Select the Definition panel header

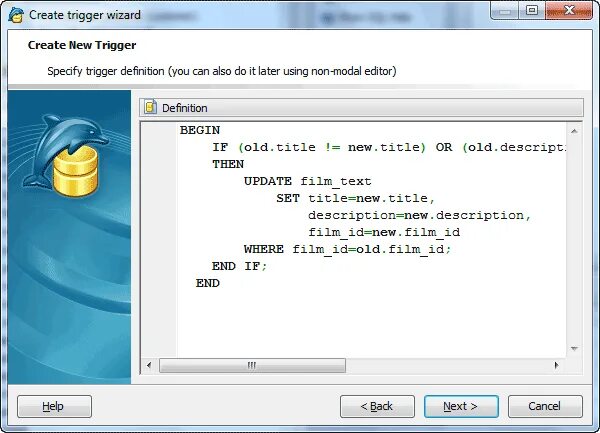pos(361,107)
